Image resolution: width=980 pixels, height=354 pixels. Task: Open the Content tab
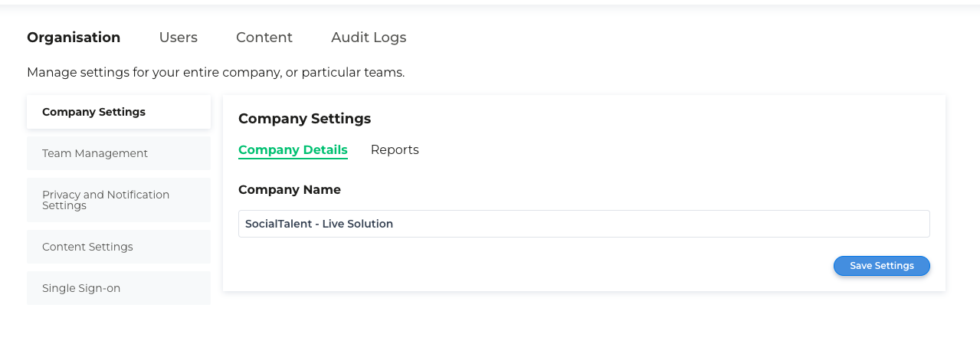click(x=264, y=38)
